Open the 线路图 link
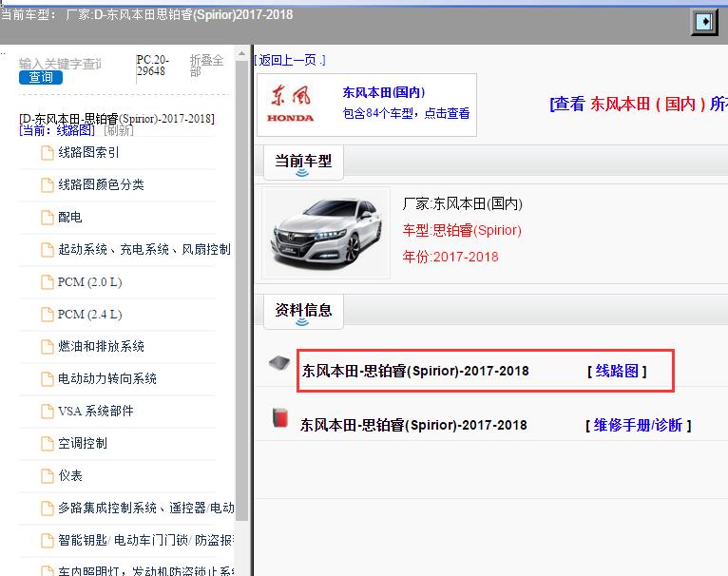This screenshot has width=728, height=576. pyautogui.click(x=617, y=371)
